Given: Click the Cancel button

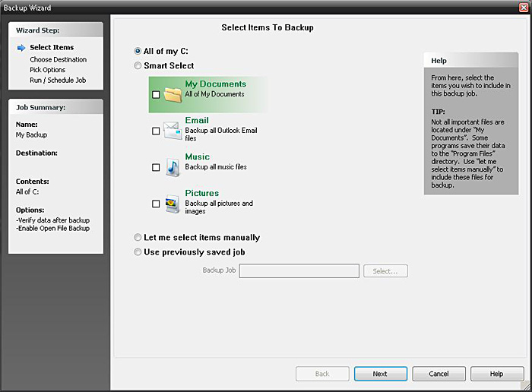Looking at the screenshot, I should tap(439, 374).
